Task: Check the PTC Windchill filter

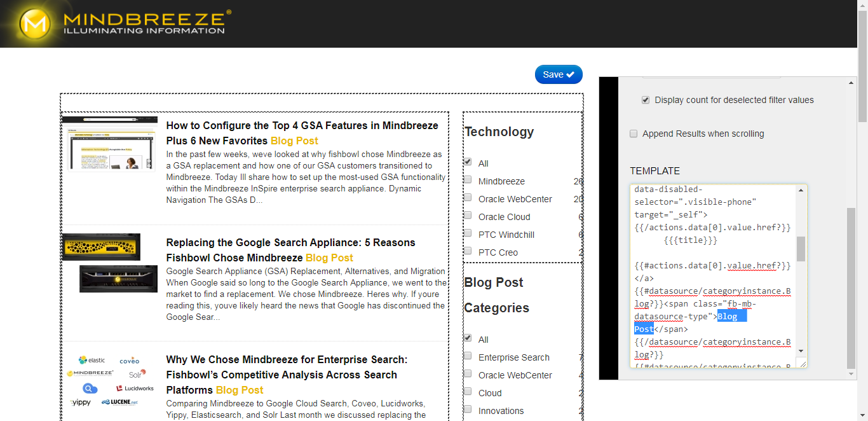Action: coord(468,233)
